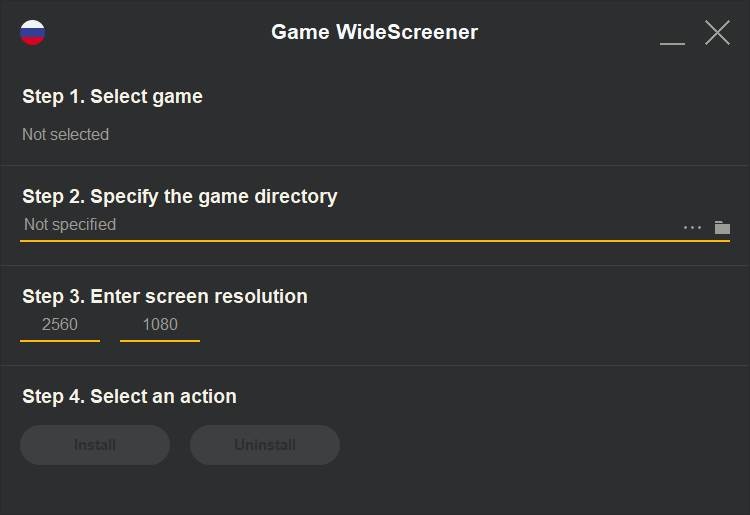
Task: Click the 'Step 1. Select game' heading
Action: pos(112,96)
